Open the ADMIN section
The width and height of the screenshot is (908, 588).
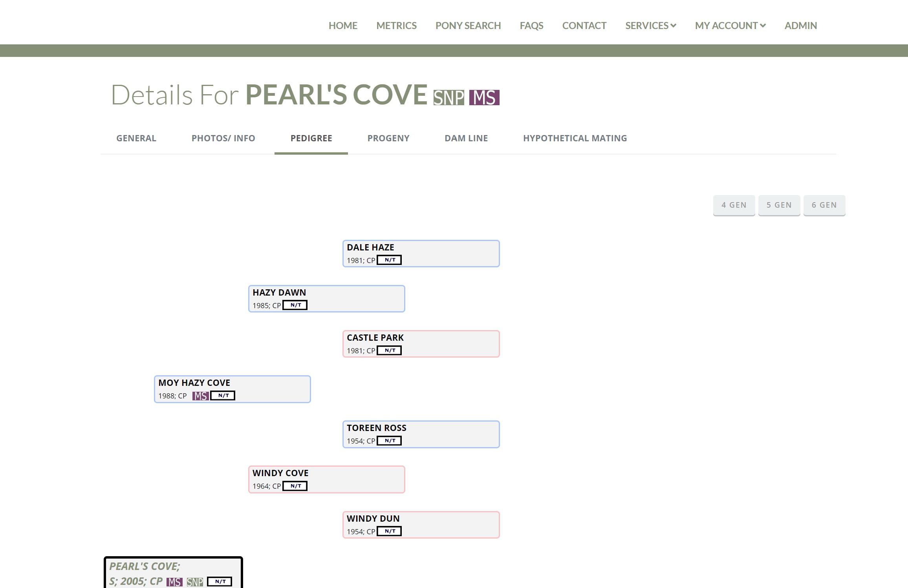pyautogui.click(x=801, y=26)
